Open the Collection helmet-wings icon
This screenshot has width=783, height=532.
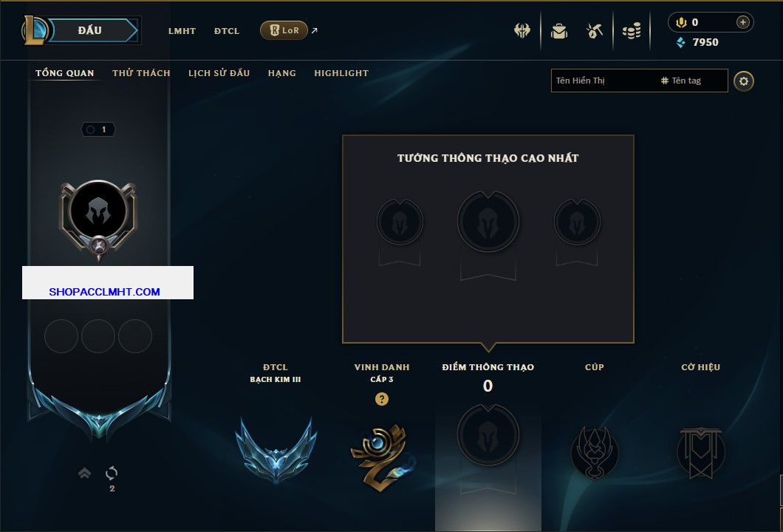pyautogui.click(x=522, y=31)
